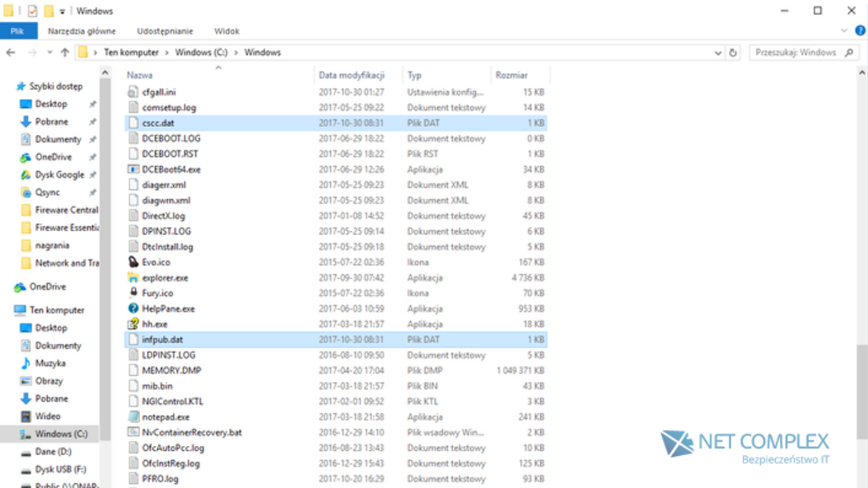This screenshot has width=868, height=488.
Task: Select Windows (C:) drive in navigation pane
Action: [61, 434]
